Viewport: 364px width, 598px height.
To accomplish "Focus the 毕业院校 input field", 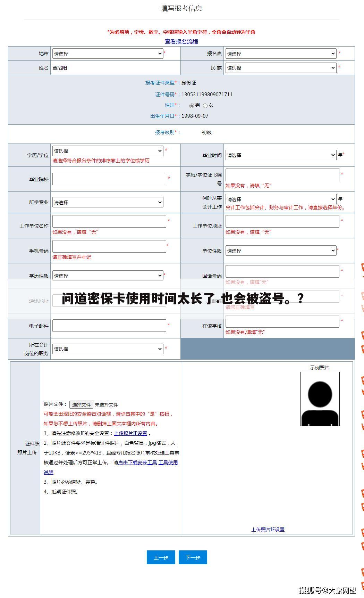I will 109,179.
